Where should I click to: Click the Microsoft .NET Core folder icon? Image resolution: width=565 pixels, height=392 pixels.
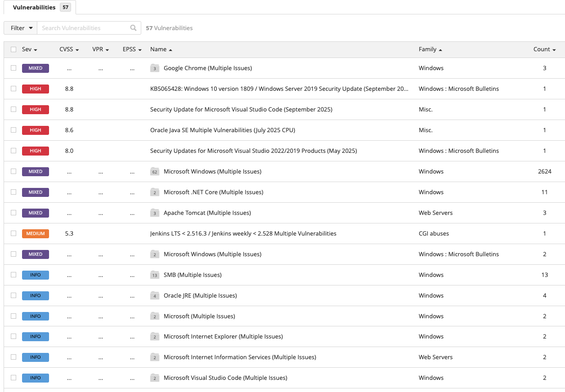[x=155, y=192]
